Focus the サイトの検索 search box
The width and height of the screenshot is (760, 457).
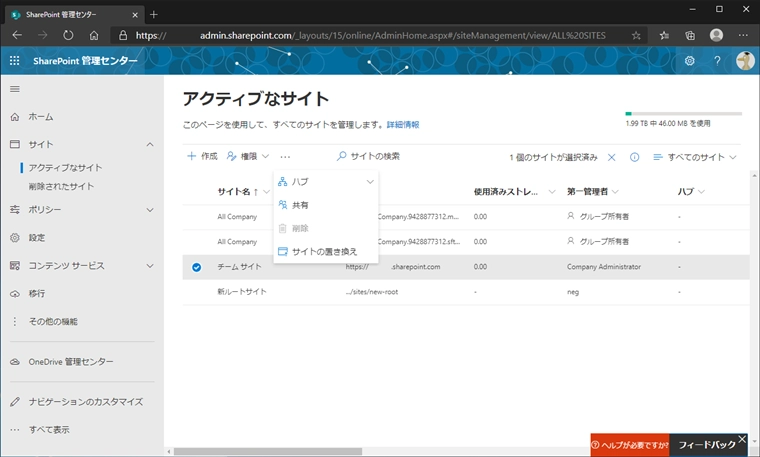pyautogui.click(x=368, y=156)
